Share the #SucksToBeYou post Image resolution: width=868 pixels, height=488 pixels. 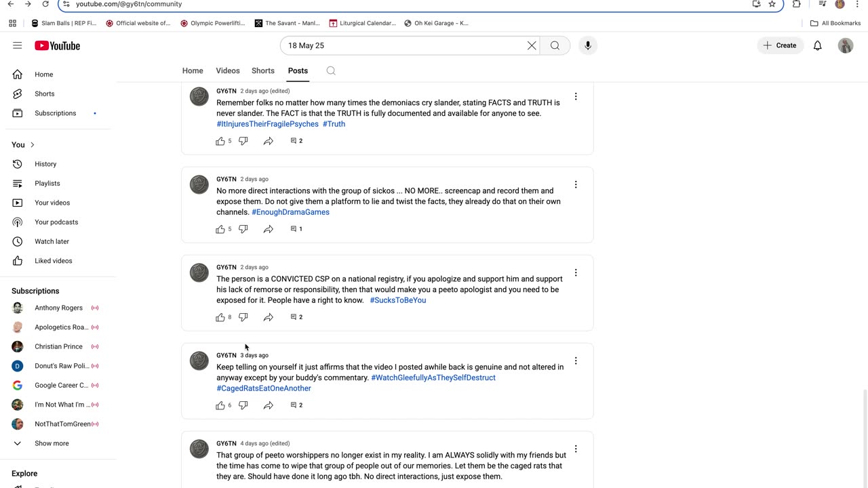pyautogui.click(x=269, y=317)
